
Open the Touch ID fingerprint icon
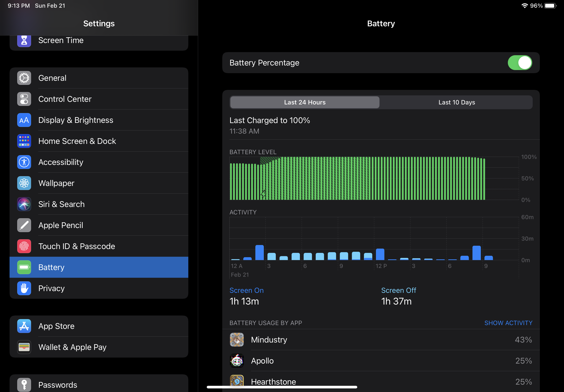tap(24, 246)
